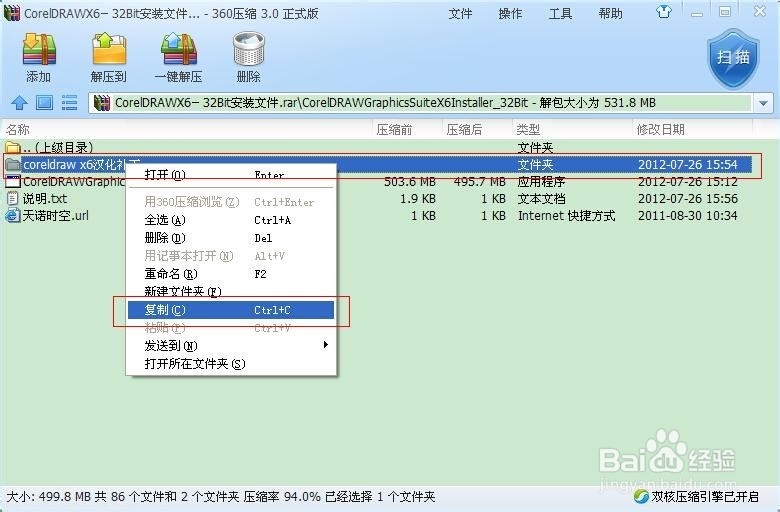Select the 说明.txt file icon
The width and height of the screenshot is (780, 512).
tap(12, 199)
